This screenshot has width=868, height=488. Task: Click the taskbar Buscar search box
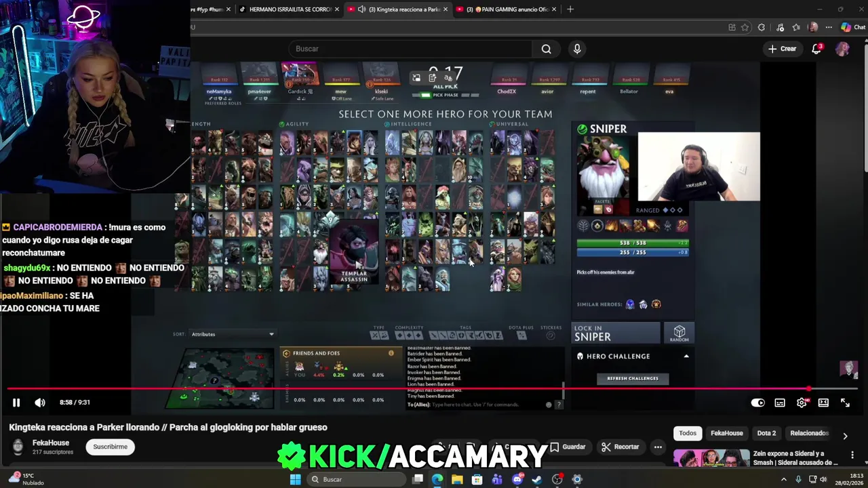click(x=356, y=480)
